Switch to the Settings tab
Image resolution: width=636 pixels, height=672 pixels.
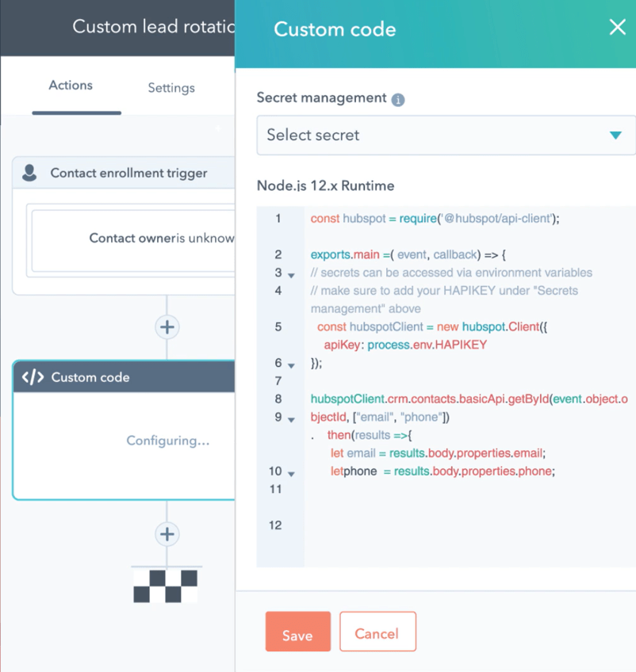coord(171,88)
